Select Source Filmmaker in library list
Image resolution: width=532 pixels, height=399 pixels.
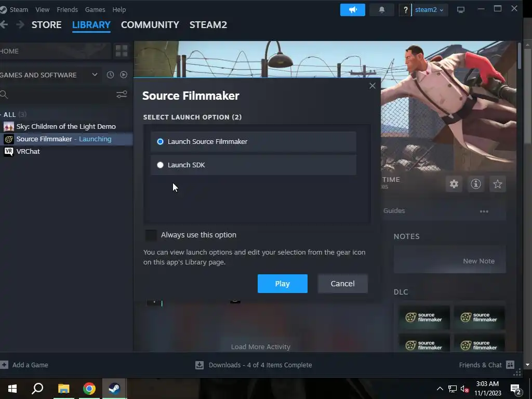click(x=66, y=139)
